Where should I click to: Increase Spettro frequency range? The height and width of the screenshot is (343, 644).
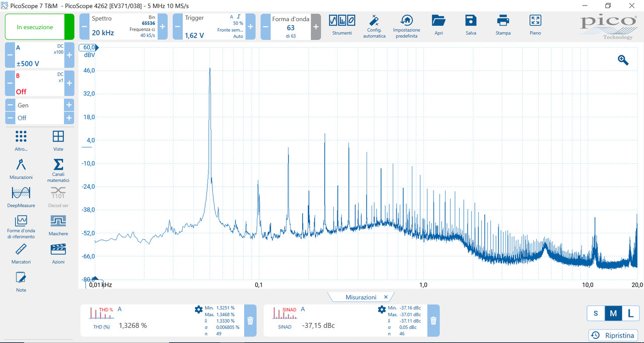click(x=162, y=27)
